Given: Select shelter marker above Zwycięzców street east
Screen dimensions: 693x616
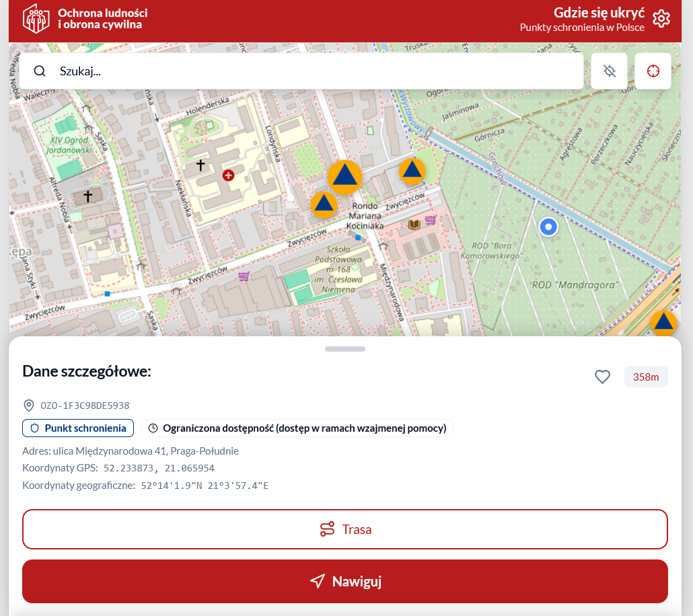Looking at the screenshot, I should tap(412, 171).
